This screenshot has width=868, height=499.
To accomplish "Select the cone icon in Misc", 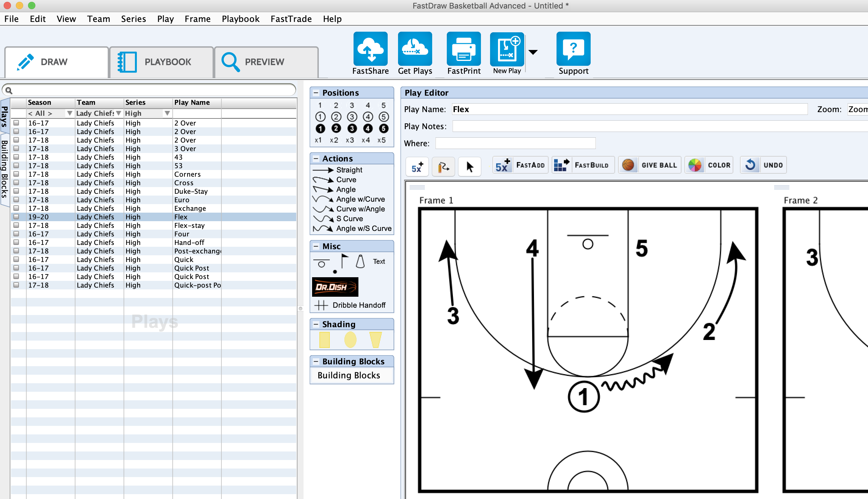I will point(360,261).
